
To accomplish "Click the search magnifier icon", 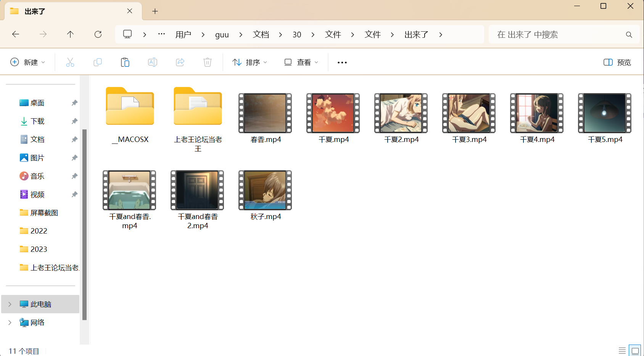I will tap(629, 35).
